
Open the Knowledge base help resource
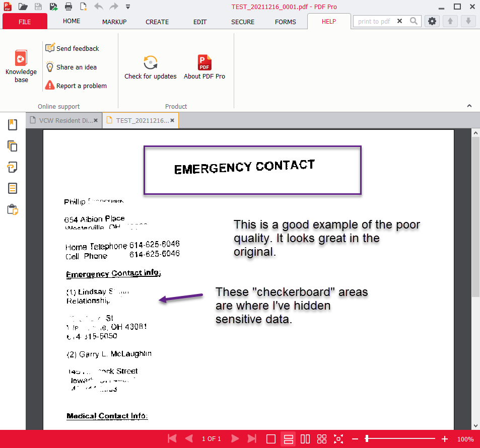(x=21, y=66)
